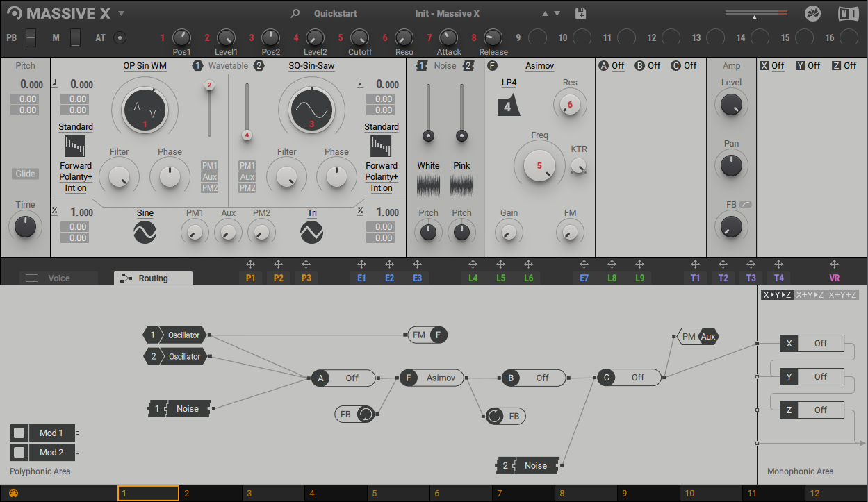868x502 pixels.
Task: Open the SQ-Sin-Saw wavetable menu
Action: tap(311, 65)
